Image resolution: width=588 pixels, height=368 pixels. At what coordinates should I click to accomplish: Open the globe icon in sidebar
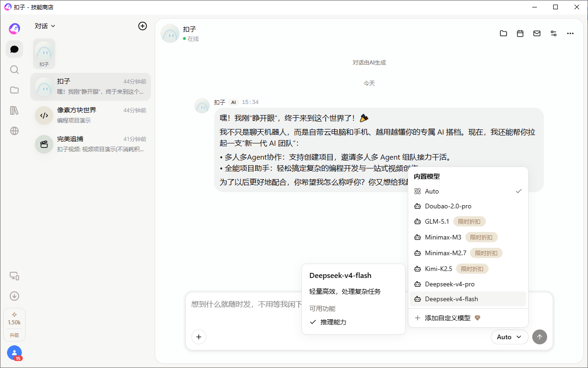pos(14,131)
